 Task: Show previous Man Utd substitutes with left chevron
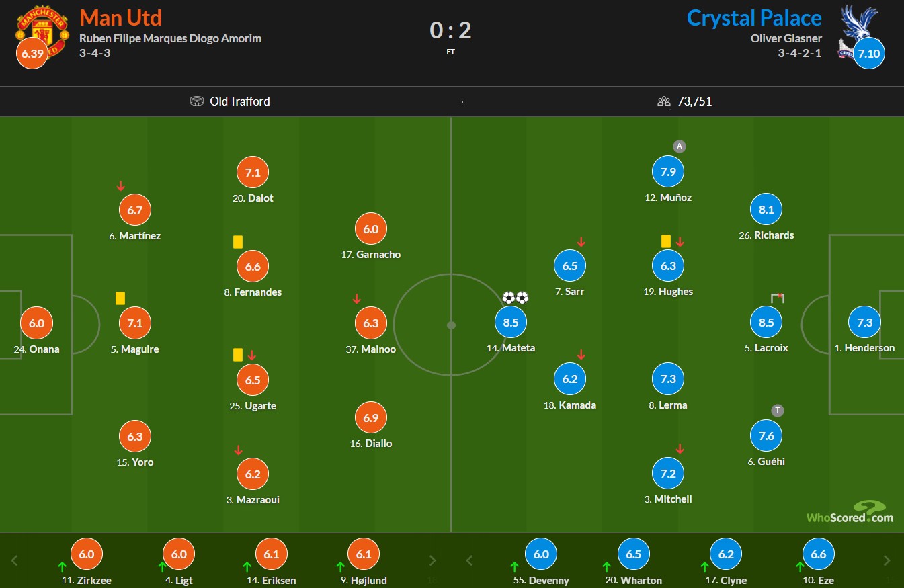15,560
